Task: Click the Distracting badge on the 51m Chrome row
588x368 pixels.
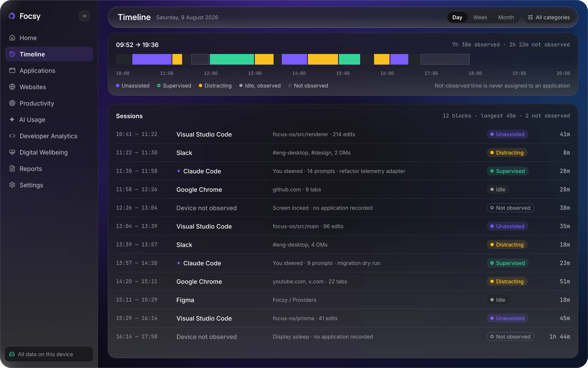Action: [507, 281]
